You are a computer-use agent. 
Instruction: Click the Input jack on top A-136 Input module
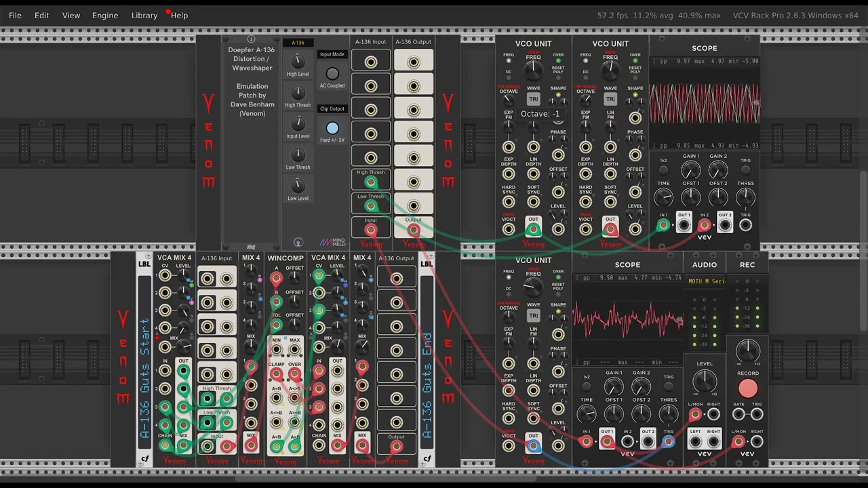[371, 230]
